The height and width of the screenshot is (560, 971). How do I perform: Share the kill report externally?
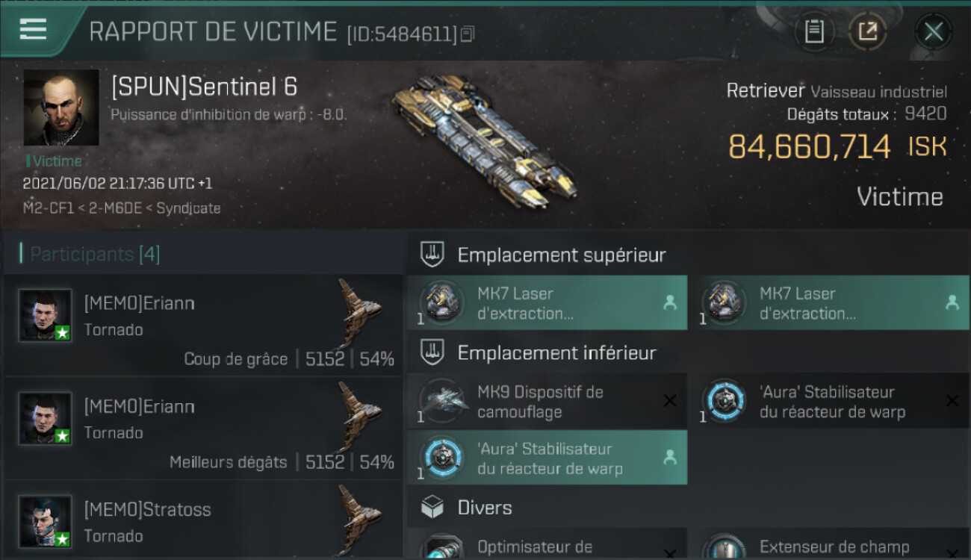[x=867, y=31]
